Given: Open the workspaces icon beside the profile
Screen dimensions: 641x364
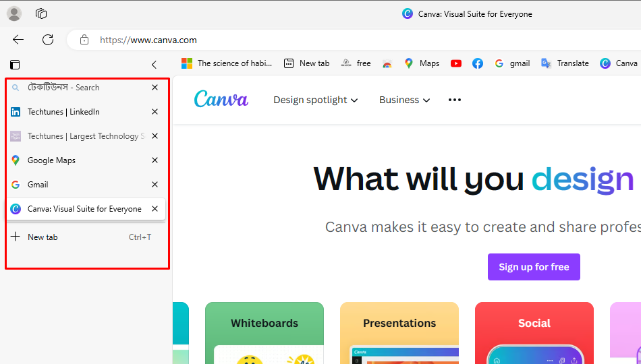Looking at the screenshot, I should click(41, 13).
